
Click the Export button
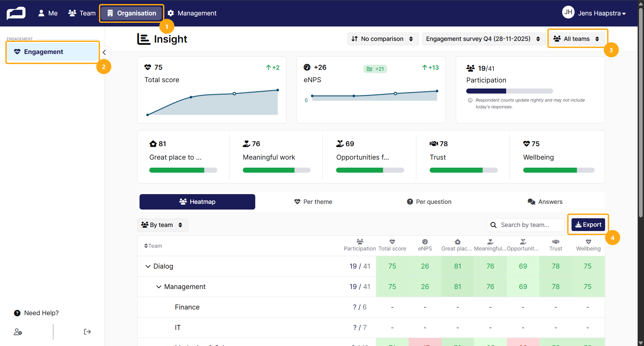tap(588, 225)
